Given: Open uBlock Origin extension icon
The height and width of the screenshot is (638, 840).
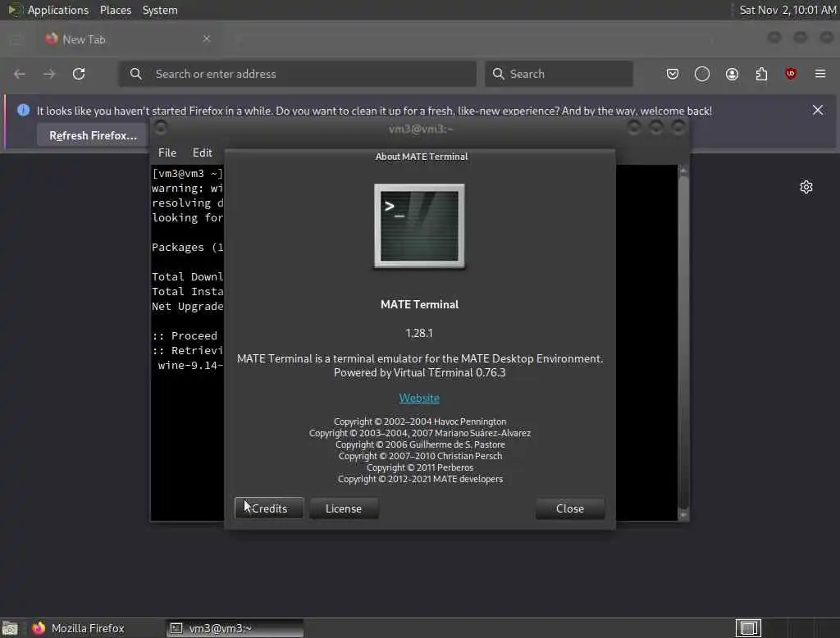Looking at the screenshot, I should coord(791,73).
